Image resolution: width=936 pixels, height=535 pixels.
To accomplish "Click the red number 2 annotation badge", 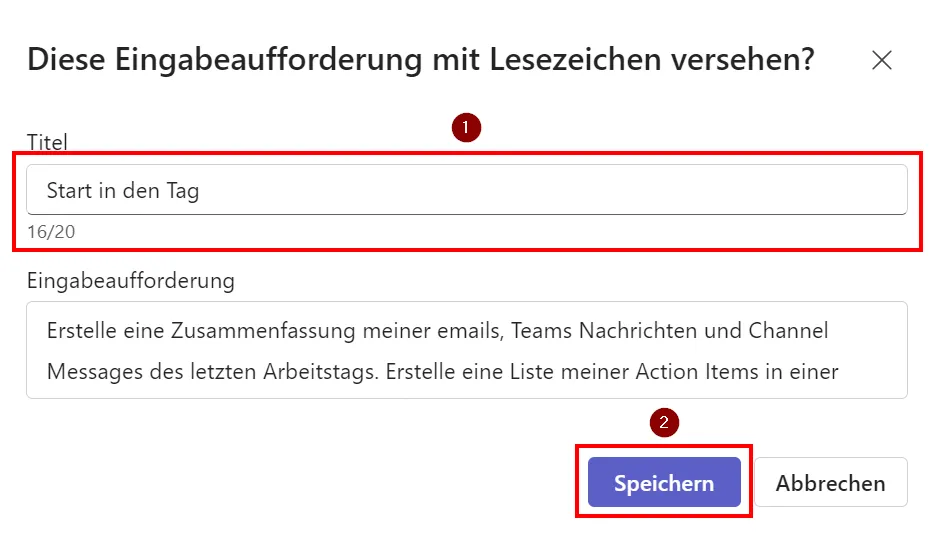I will click(664, 422).
